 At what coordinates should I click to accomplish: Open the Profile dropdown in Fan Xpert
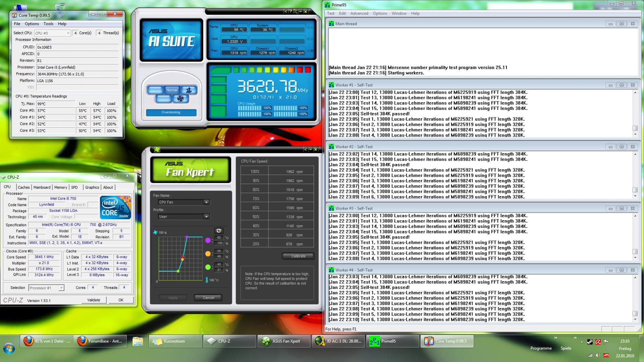click(184, 217)
